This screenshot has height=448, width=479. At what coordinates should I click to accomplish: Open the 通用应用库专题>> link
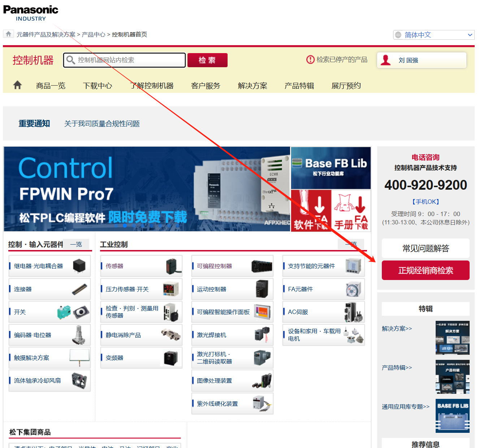(406, 406)
